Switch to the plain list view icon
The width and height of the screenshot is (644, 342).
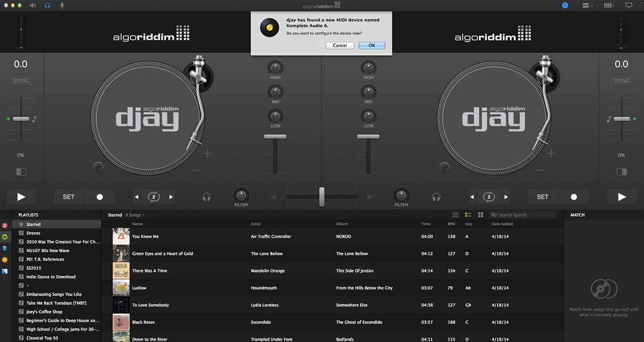click(456, 215)
